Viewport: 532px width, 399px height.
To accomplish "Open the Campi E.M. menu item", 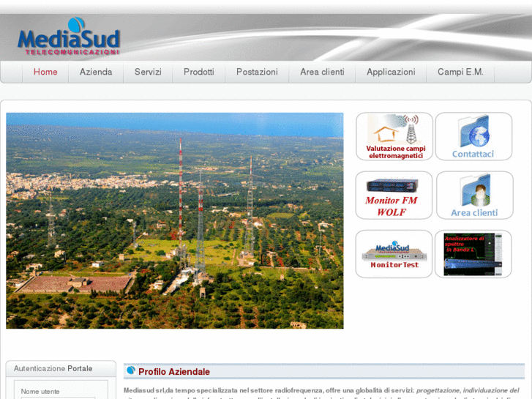I will 460,72.
